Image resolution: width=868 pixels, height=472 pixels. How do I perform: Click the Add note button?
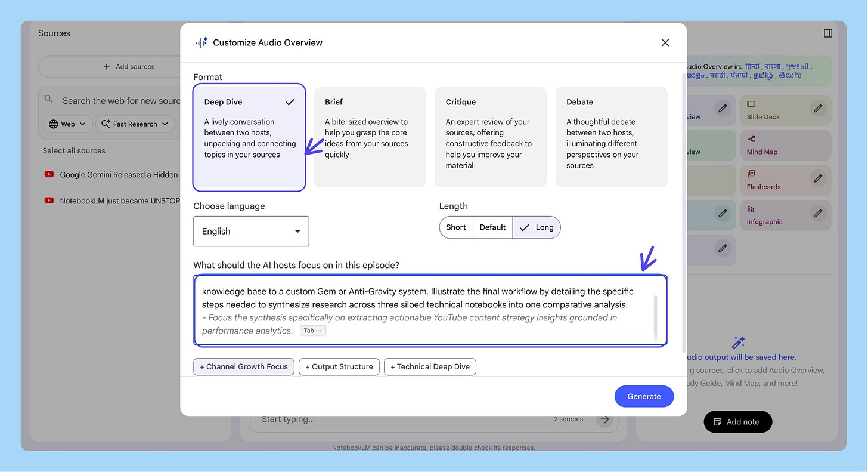[738, 422]
